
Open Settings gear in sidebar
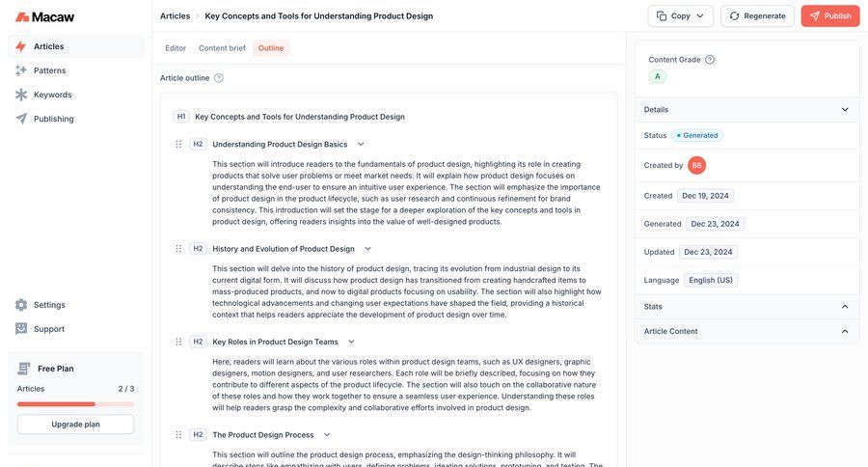pos(21,305)
